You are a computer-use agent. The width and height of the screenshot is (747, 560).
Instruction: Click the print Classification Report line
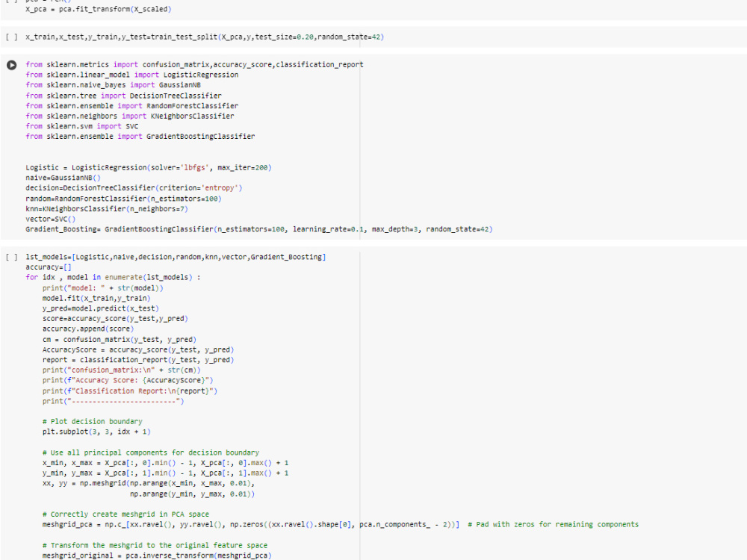[x=130, y=391]
